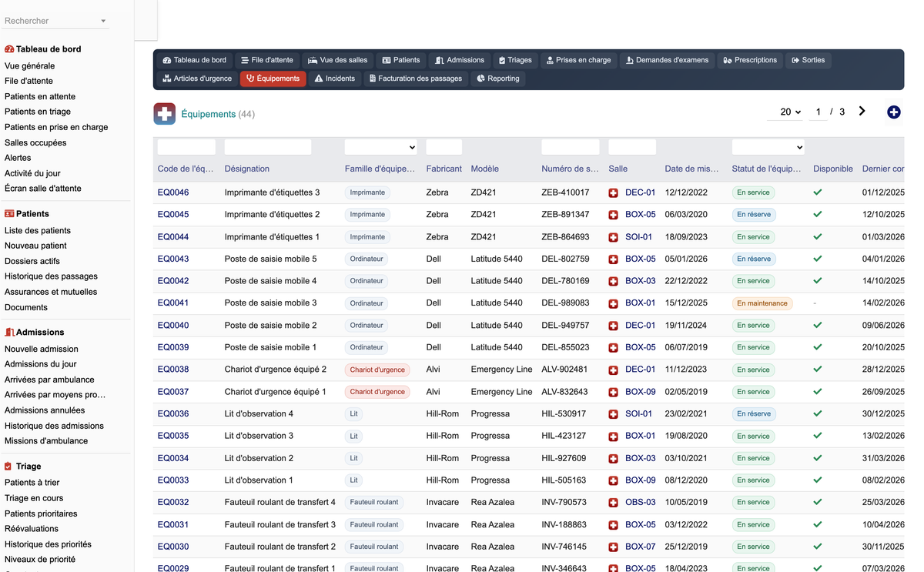
Task: Go to next page arrow
Action: point(862,112)
